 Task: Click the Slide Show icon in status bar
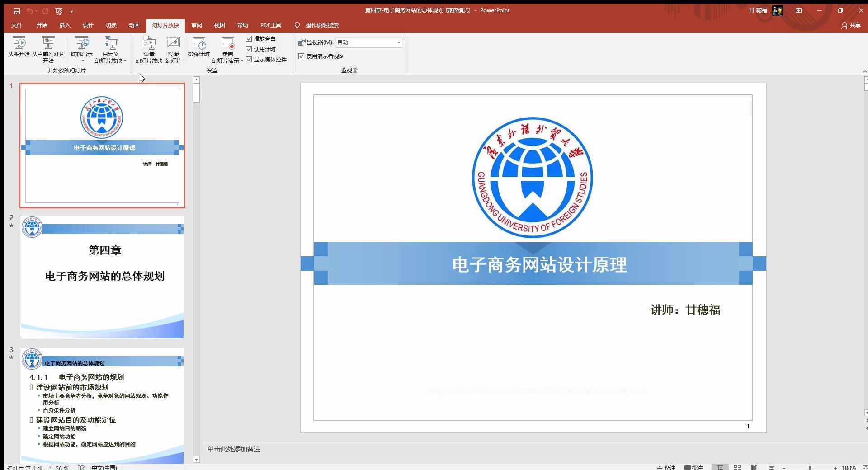[x=772, y=467]
